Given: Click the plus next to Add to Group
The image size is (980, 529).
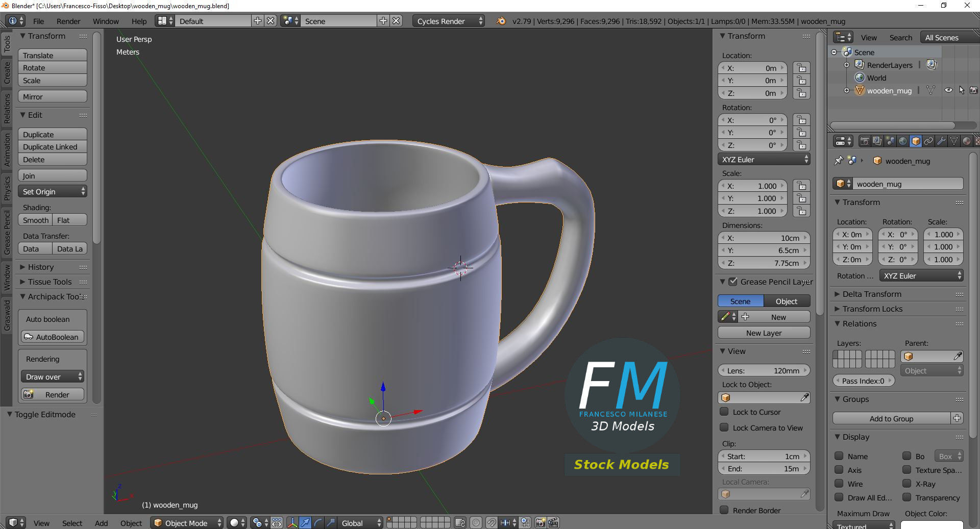Looking at the screenshot, I should [x=957, y=418].
